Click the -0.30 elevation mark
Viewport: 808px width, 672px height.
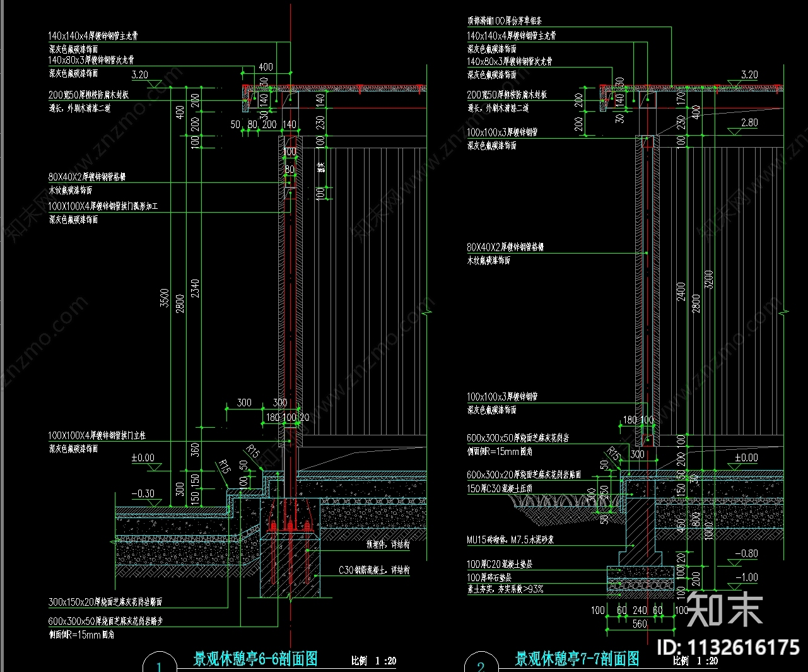pyautogui.click(x=143, y=493)
